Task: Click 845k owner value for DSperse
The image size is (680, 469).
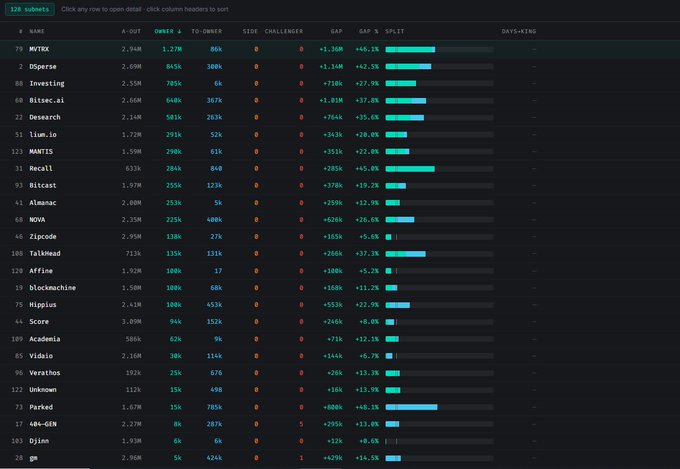Action: 174,66
